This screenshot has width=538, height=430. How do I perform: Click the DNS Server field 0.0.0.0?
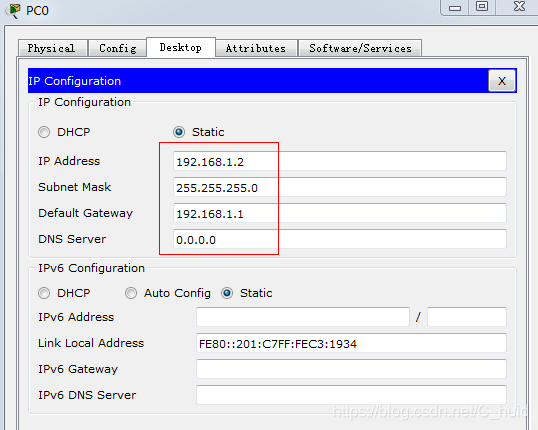point(340,239)
